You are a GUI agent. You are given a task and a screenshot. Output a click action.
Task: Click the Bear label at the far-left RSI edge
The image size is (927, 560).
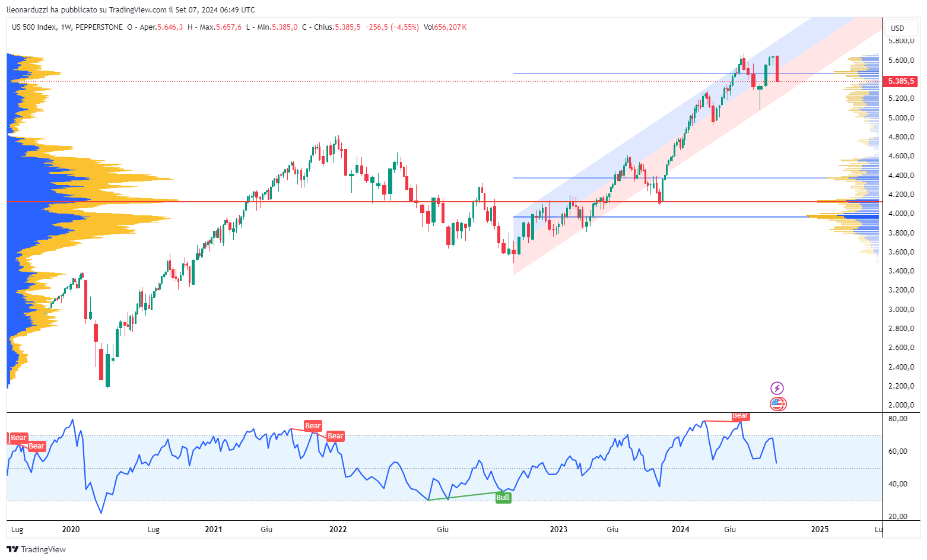pyautogui.click(x=18, y=438)
